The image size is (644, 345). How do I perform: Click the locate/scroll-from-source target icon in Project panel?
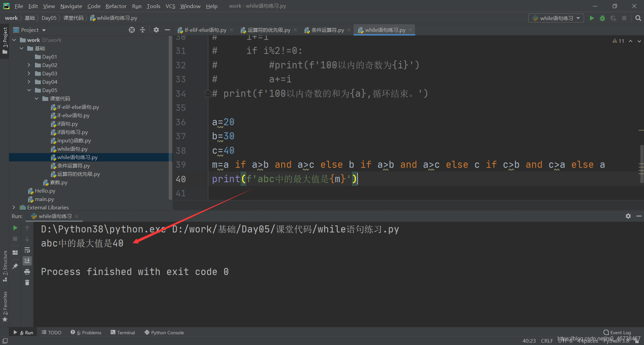[132, 30]
